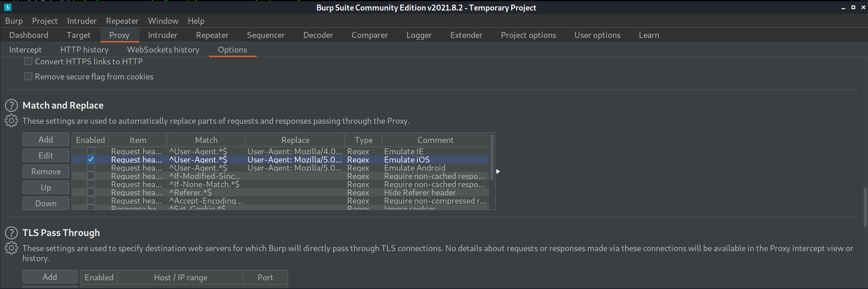868x289 pixels.
Task: Select the Options sub-tab
Action: [x=232, y=50]
